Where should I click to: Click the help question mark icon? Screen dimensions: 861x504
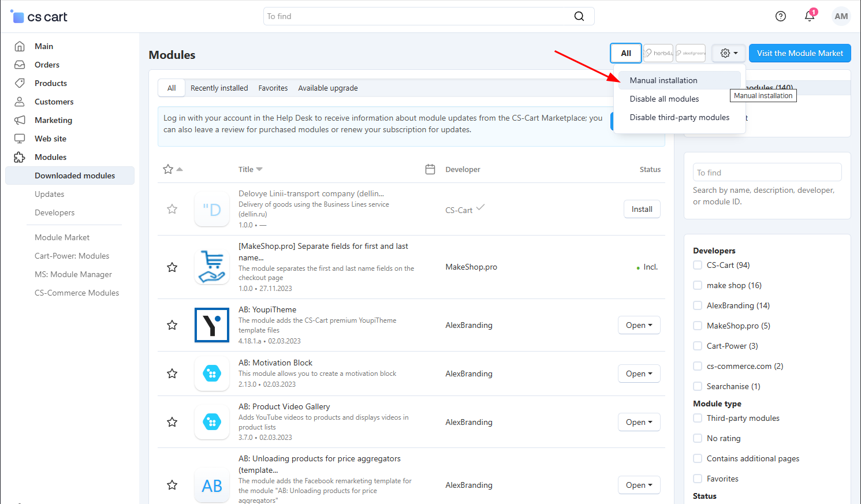click(x=780, y=16)
